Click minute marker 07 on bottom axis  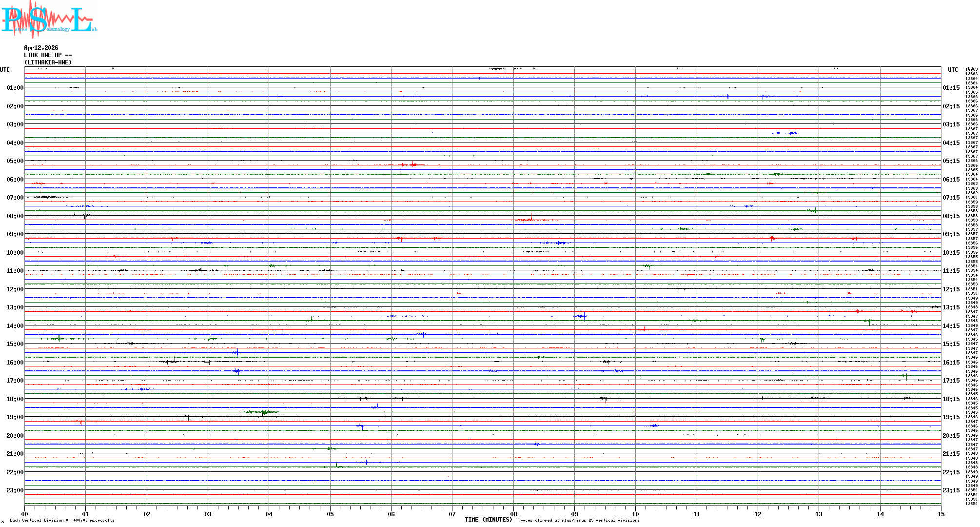[452, 514]
